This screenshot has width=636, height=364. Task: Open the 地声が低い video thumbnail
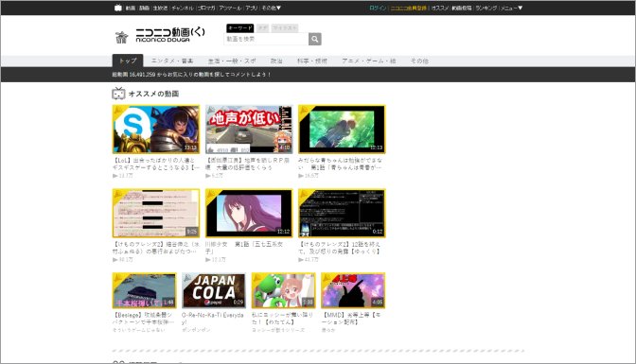[x=249, y=130]
